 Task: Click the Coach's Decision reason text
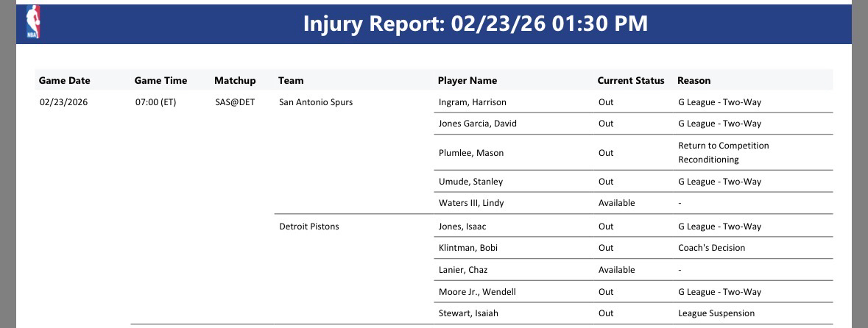point(711,248)
